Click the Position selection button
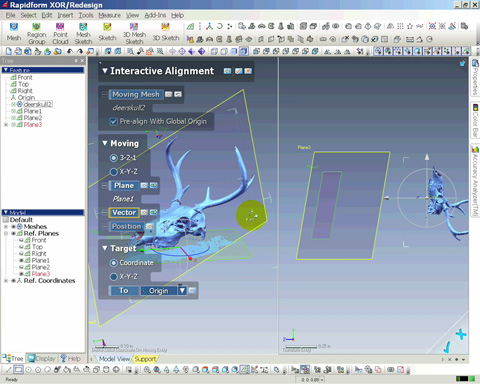Image resolution: width=480 pixels, height=384 pixels. pos(127,227)
